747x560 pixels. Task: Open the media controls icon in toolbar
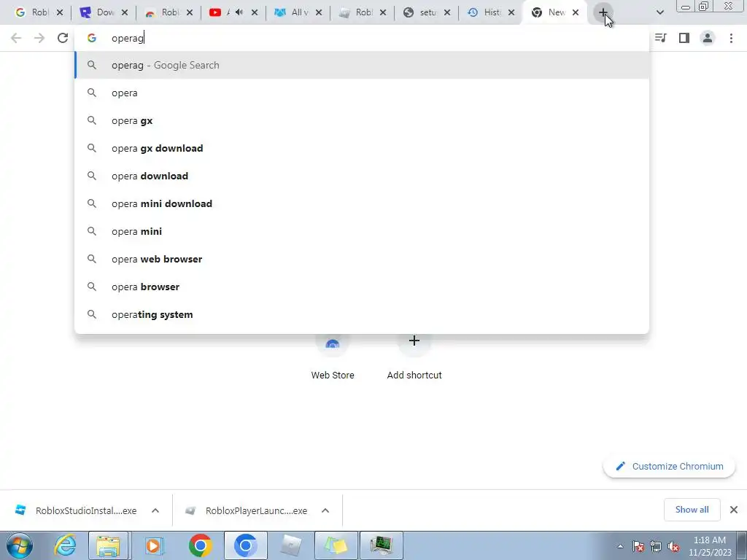click(660, 38)
